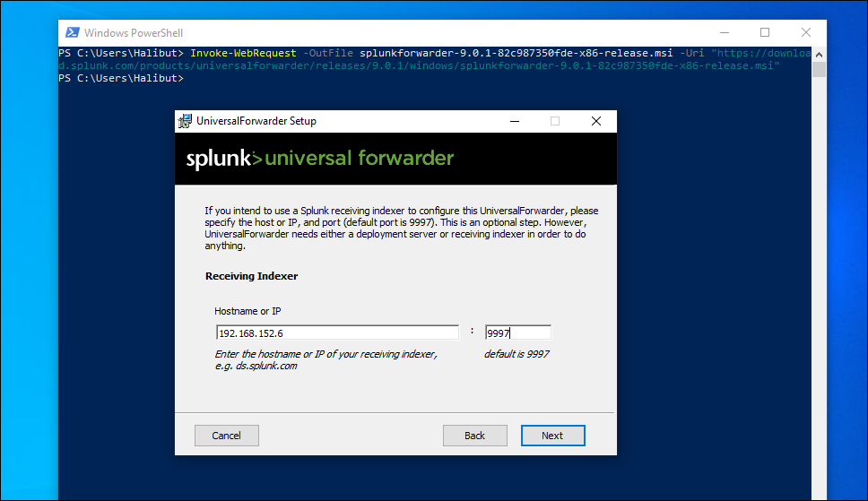The height and width of the screenshot is (501, 868).
Task: Click the empty PowerShell prompt line
Action: click(x=121, y=78)
